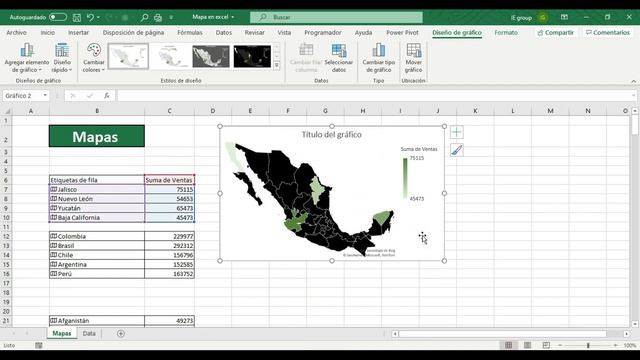The width and height of the screenshot is (640, 360).
Task: Click the geography icon beside Colombia
Action: (53, 236)
